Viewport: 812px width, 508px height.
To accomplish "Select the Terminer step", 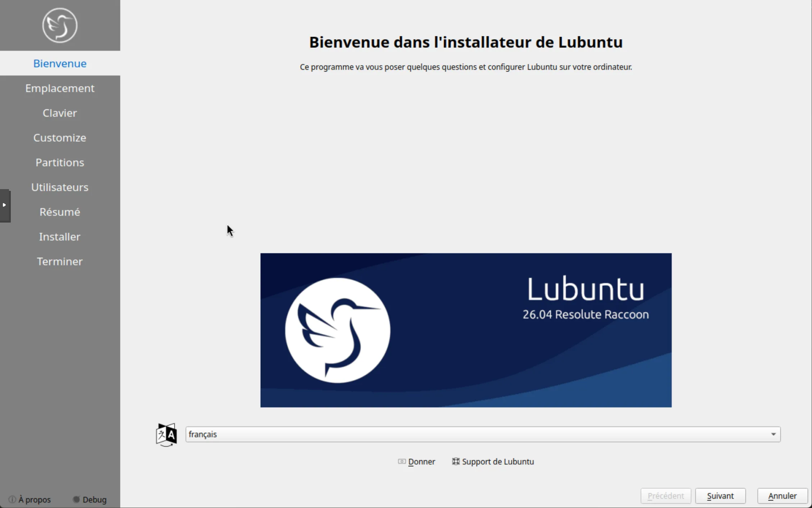I will point(60,262).
